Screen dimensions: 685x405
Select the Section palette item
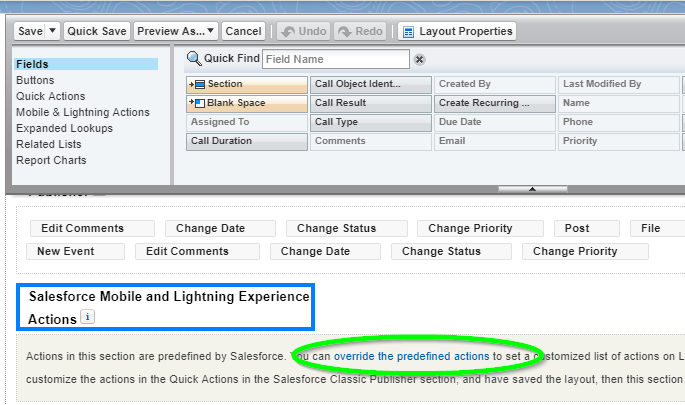(247, 85)
